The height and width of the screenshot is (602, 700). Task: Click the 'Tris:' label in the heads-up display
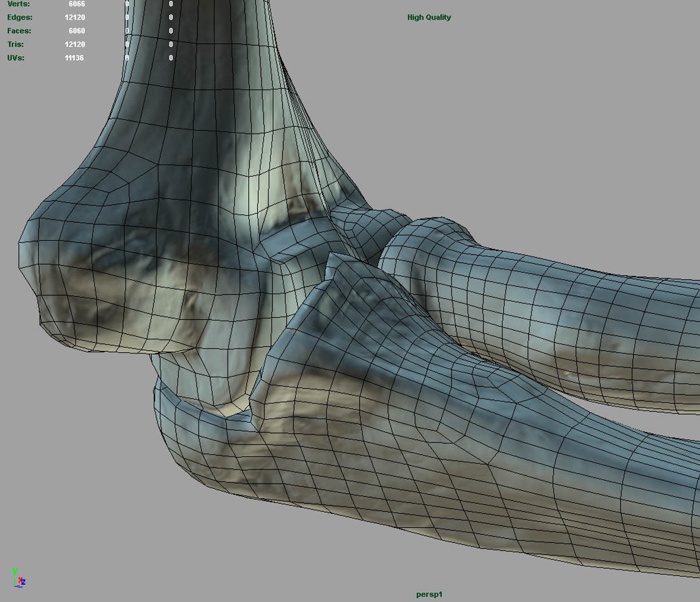click(16, 44)
